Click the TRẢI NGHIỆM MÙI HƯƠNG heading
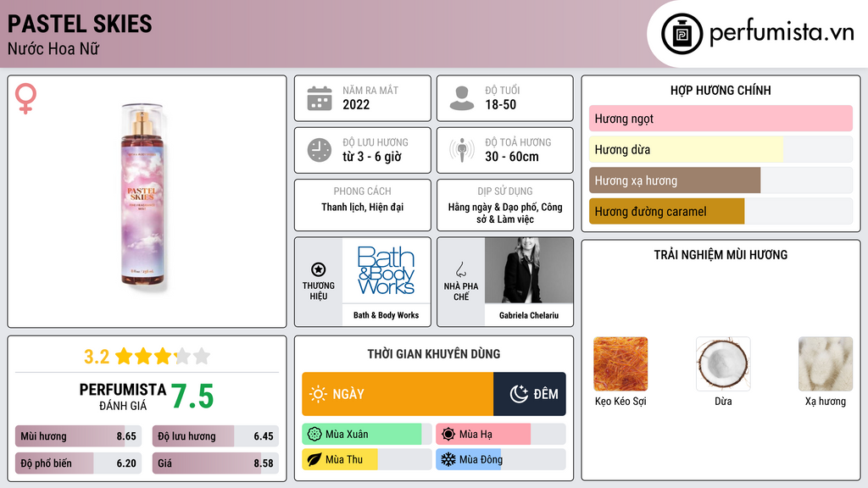 coord(721,254)
